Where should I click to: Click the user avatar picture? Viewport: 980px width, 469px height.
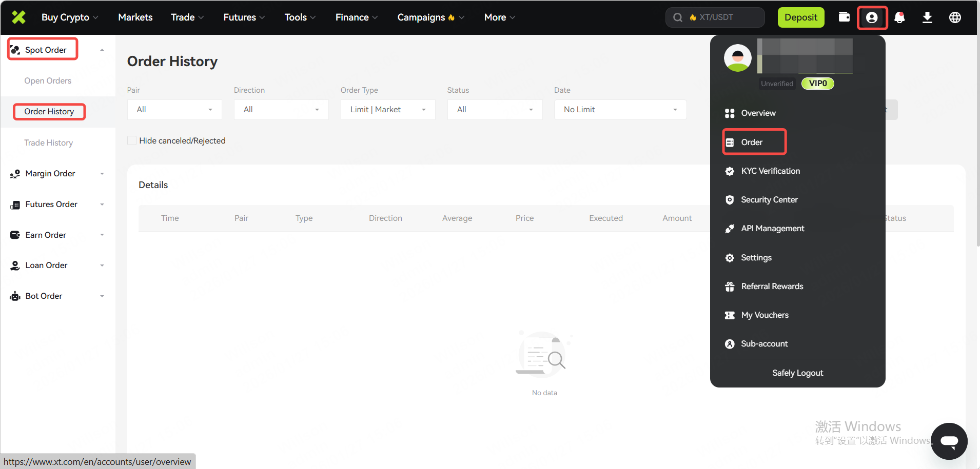tap(737, 58)
